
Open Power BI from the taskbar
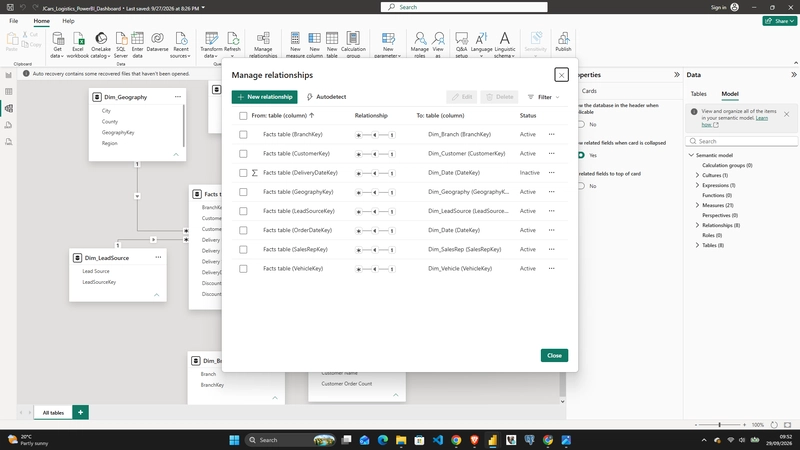coord(492,440)
